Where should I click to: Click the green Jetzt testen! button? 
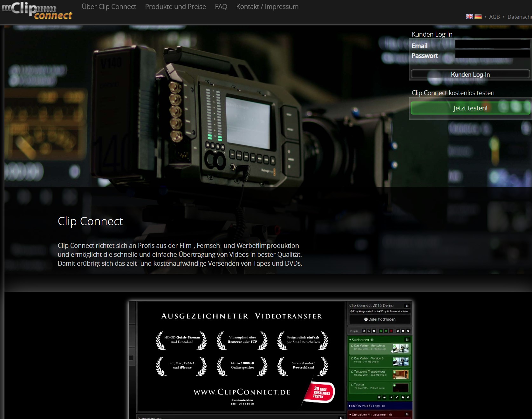[470, 108]
